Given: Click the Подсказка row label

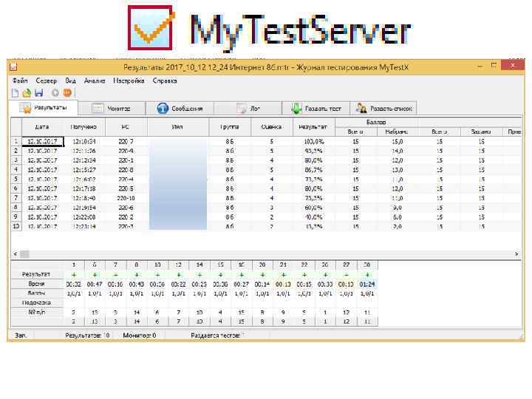Looking at the screenshot, I should point(37,303).
